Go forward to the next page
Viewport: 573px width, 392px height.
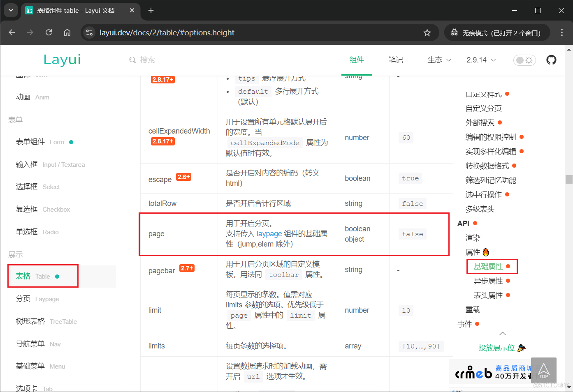pos(30,32)
